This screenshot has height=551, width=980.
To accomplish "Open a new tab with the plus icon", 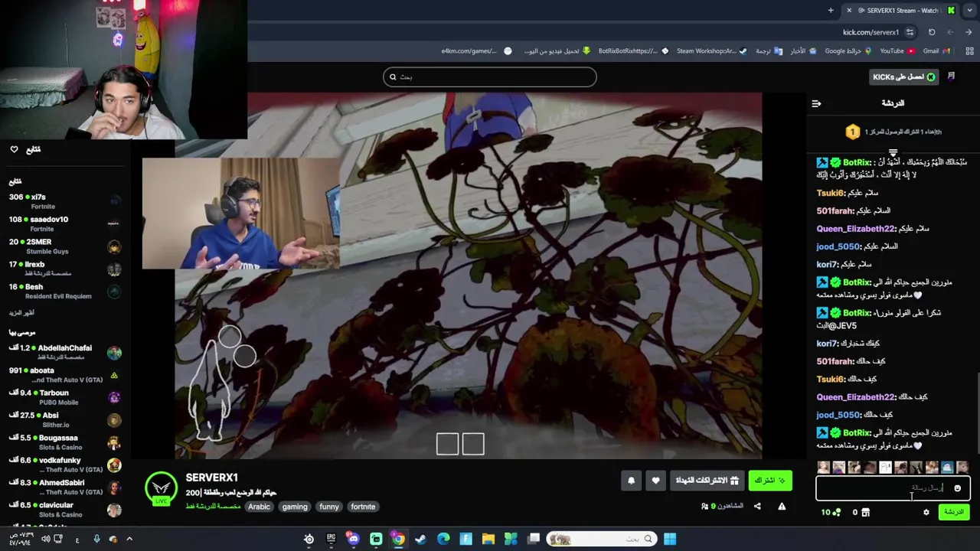I will (x=831, y=10).
